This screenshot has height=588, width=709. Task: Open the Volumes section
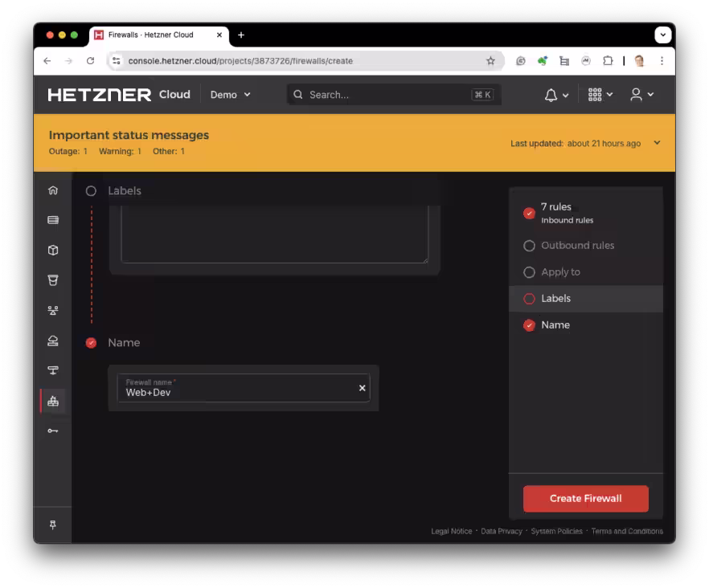click(x=52, y=250)
